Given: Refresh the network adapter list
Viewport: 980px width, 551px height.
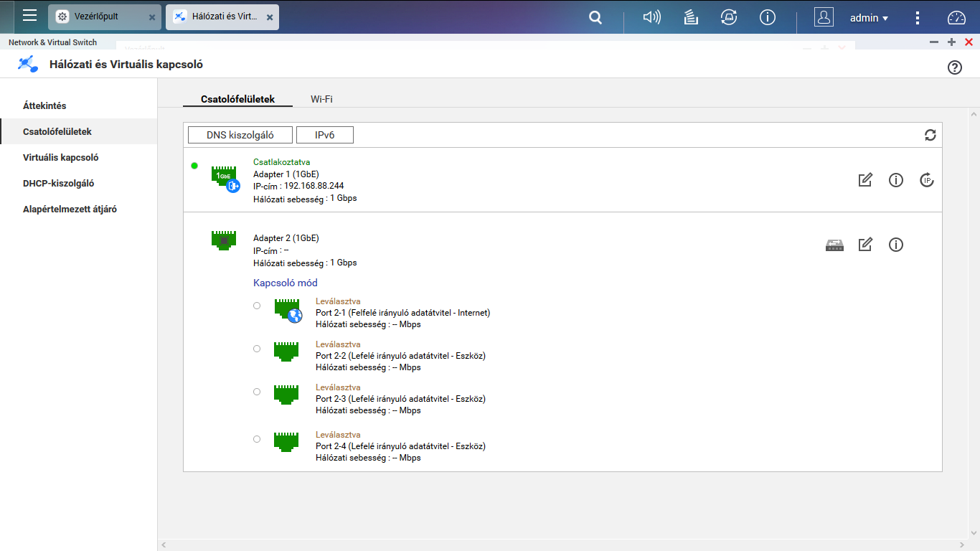Looking at the screenshot, I should tap(930, 135).
